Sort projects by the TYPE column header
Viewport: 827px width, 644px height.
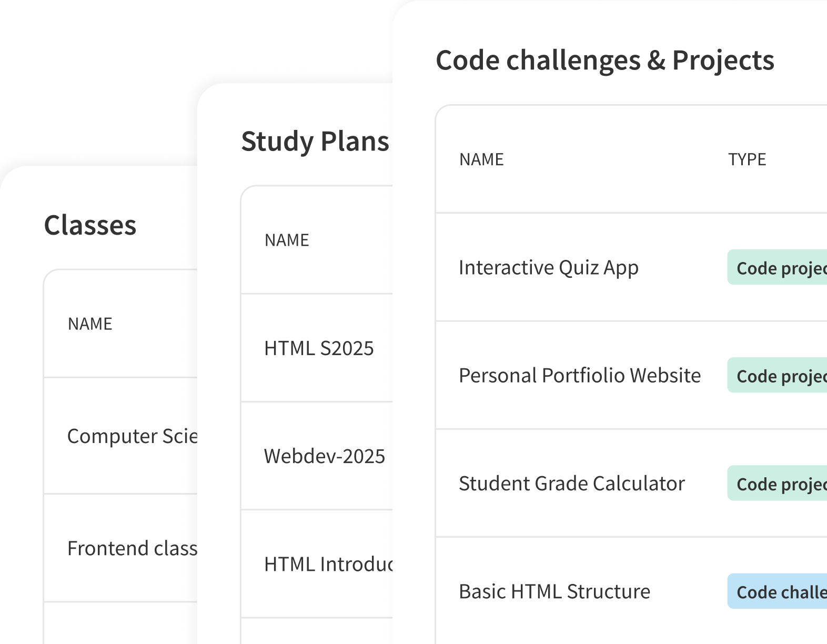click(747, 159)
